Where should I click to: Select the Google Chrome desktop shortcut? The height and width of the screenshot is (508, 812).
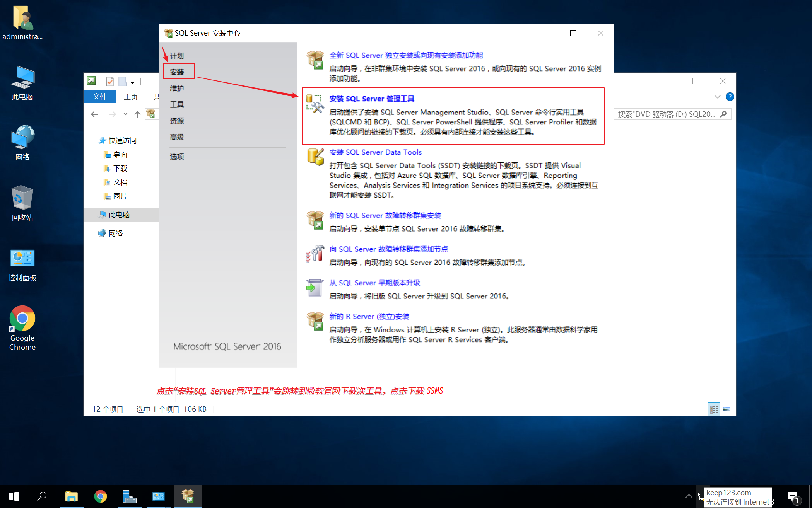(x=22, y=328)
